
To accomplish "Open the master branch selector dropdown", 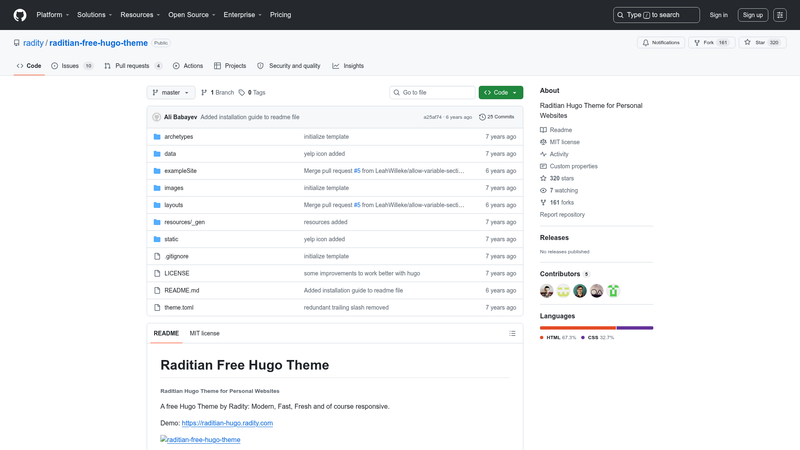I will (x=171, y=92).
